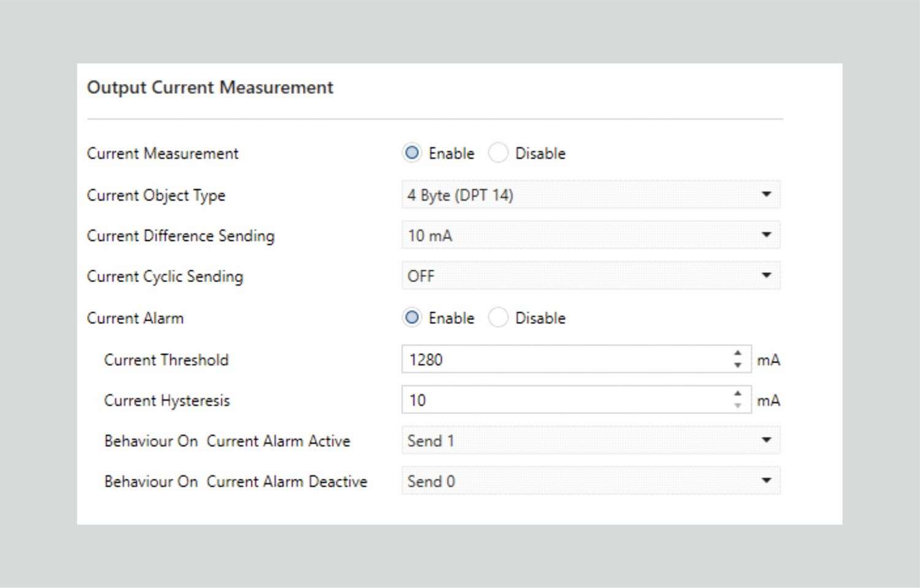
Task: Click the Output Current Measurement heading
Action: pyautogui.click(x=210, y=88)
